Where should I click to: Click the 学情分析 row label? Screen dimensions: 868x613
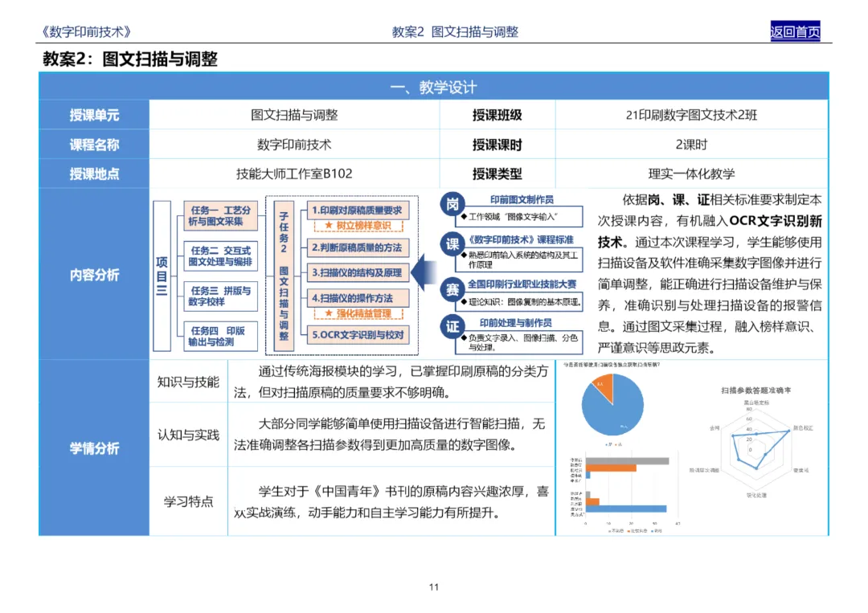tap(94, 448)
